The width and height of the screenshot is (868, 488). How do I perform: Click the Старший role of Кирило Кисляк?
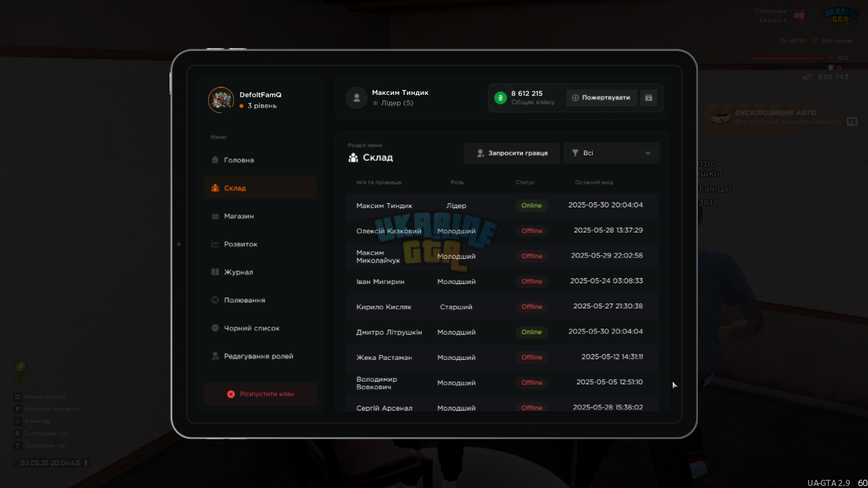pyautogui.click(x=456, y=307)
